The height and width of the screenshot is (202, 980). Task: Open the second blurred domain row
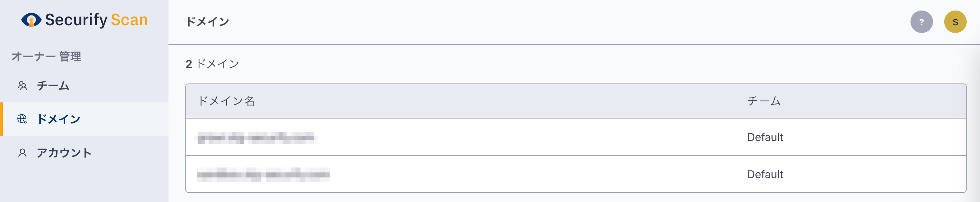coord(576,174)
